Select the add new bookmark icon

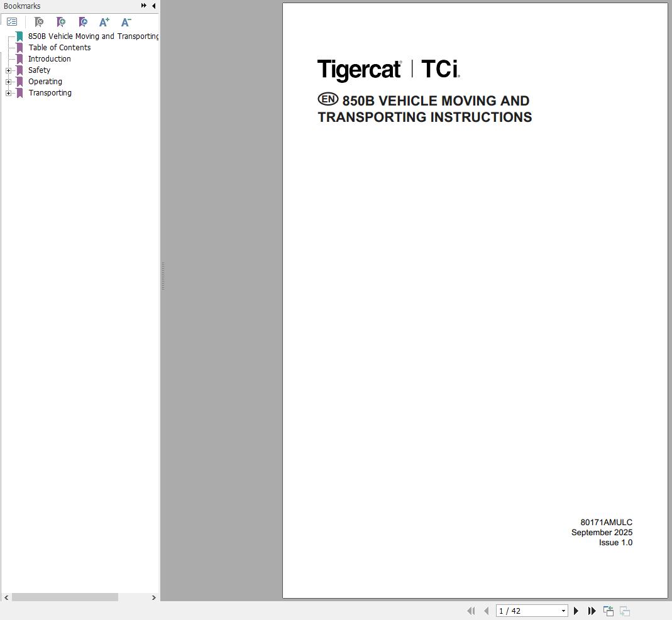click(x=61, y=21)
